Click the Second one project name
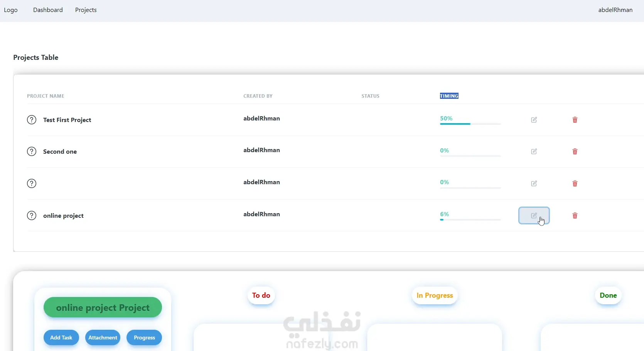 pyautogui.click(x=60, y=152)
